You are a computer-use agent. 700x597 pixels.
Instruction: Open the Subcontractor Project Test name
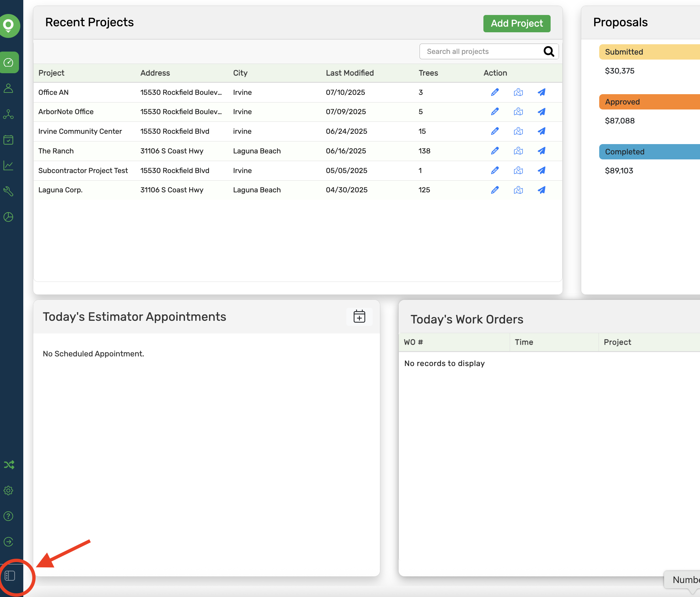83,171
